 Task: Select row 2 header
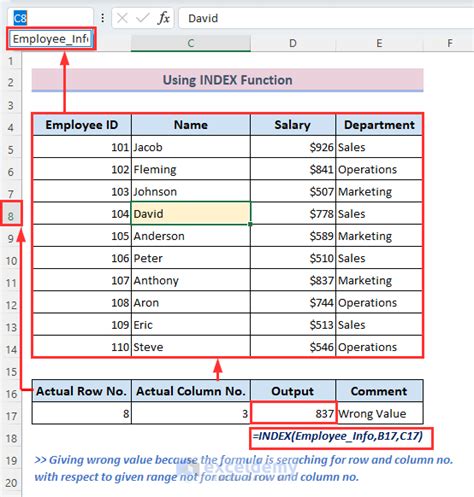click(x=11, y=82)
